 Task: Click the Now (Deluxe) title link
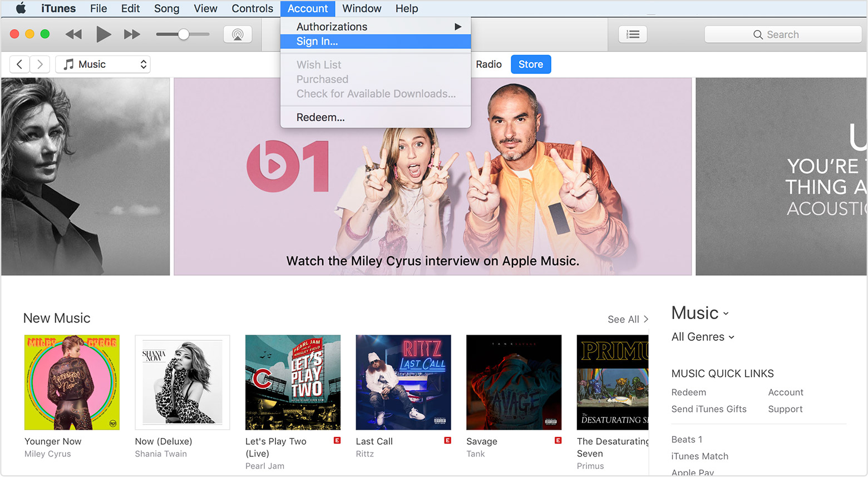pyautogui.click(x=164, y=441)
